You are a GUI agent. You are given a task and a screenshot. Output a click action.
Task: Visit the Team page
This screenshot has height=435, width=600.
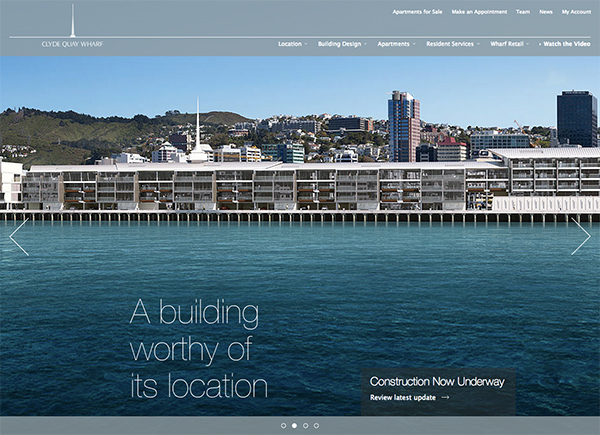[x=523, y=11]
